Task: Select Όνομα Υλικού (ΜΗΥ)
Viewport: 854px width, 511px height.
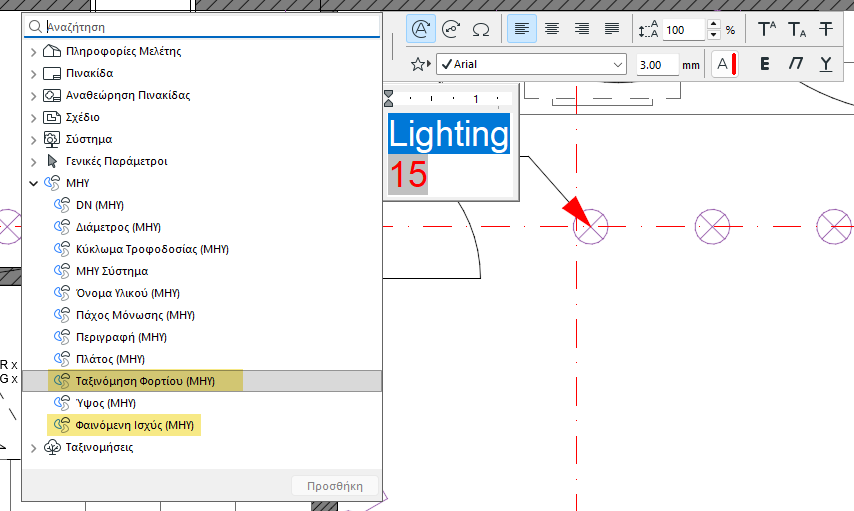Action: coord(202,293)
